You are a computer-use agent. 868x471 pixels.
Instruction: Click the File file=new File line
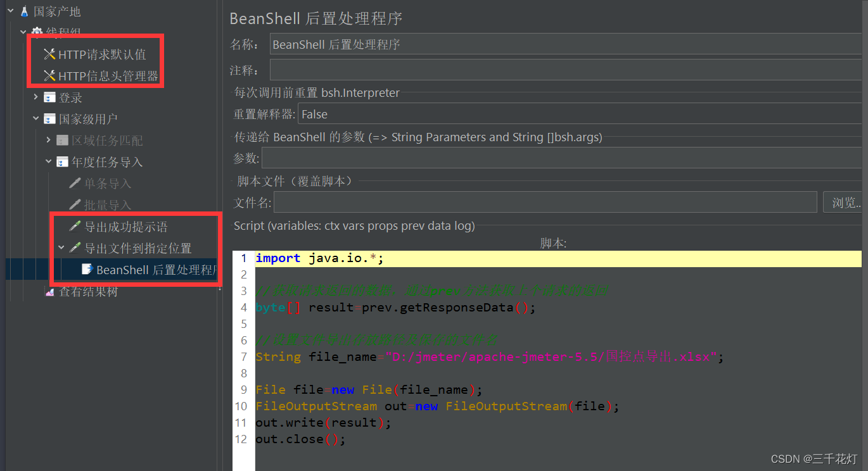[x=369, y=390]
